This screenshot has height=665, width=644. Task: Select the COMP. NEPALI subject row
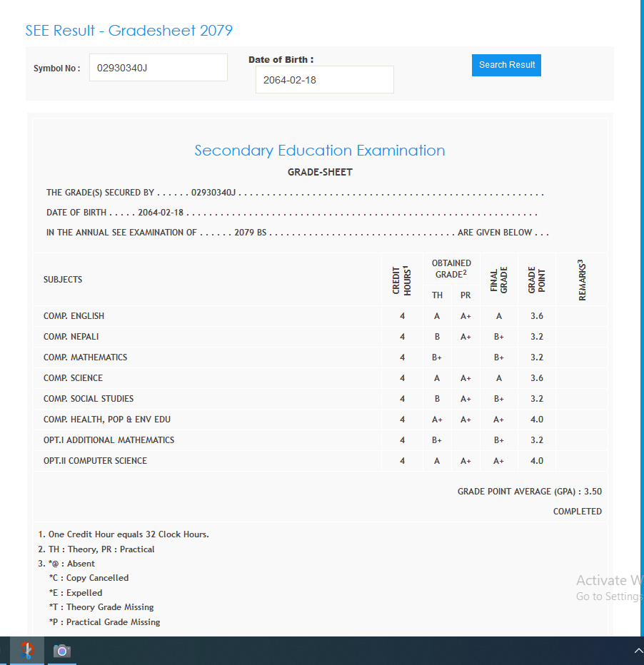point(71,337)
